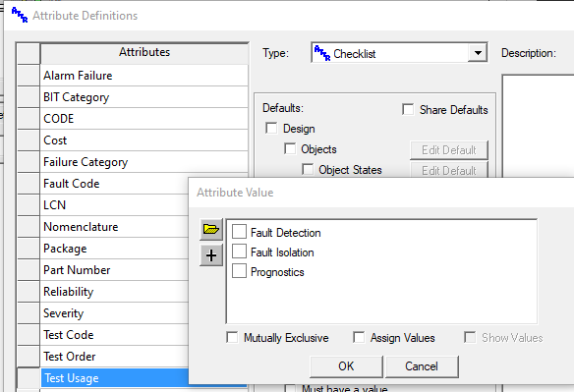This screenshot has height=392, width=574.
Task: Tick the Object States checkbox
Action: [308, 169]
